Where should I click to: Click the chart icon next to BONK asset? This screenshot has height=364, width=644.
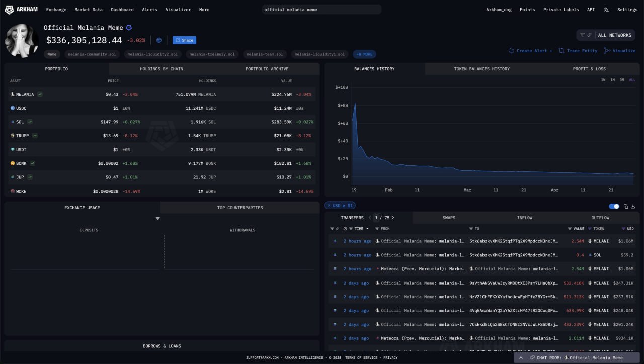[32, 163]
